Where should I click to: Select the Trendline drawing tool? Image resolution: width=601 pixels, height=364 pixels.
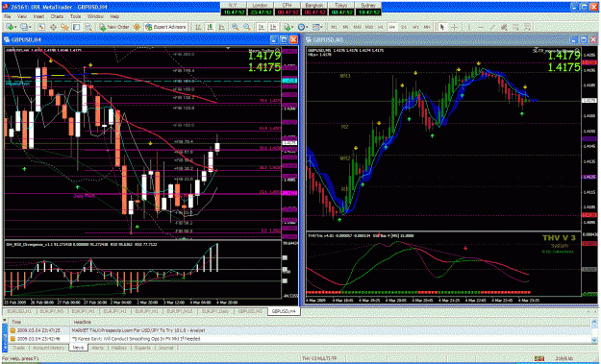(492, 27)
